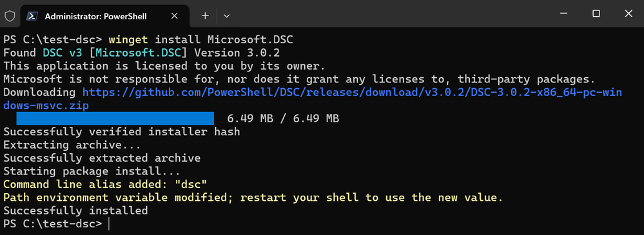Click the wrapped link text dows-msvc.zip
The width and height of the screenshot is (644, 235).
click(46, 106)
